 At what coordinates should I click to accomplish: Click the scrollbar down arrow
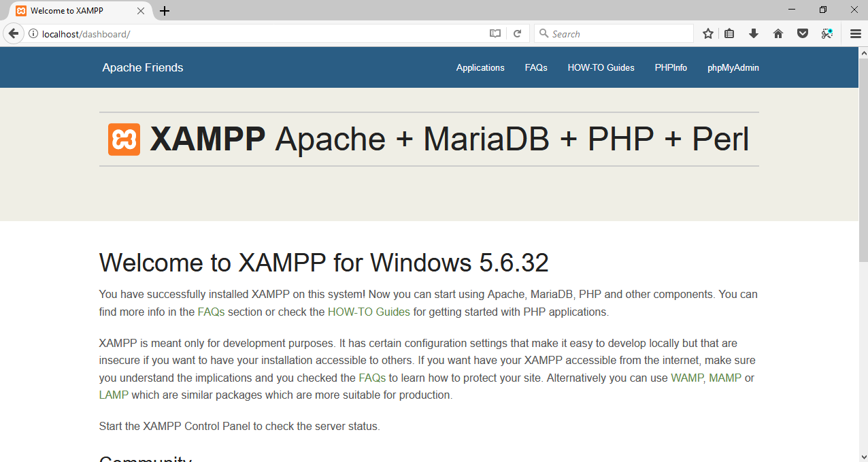(863, 457)
